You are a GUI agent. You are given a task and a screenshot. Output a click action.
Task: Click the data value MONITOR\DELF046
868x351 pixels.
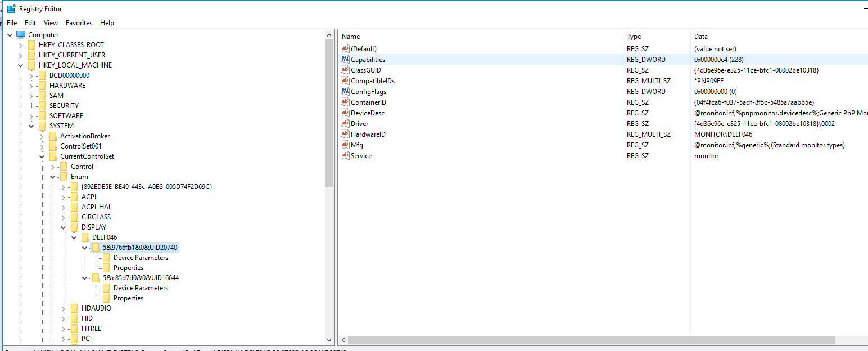[723, 134]
